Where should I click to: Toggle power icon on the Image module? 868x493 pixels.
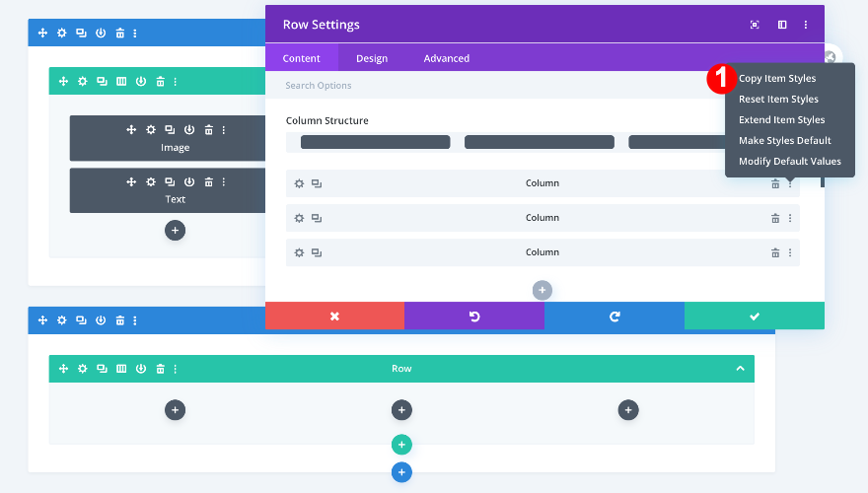[x=189, y=129]
